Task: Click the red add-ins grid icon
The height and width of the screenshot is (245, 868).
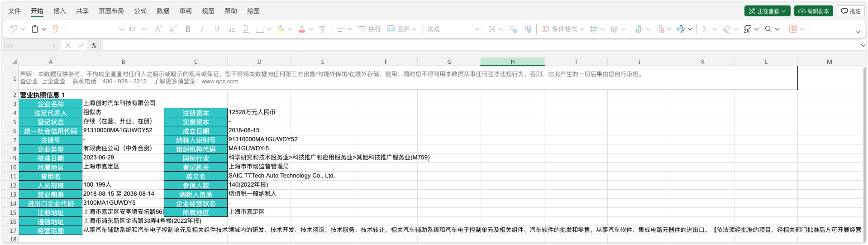Action: click(793, 29)
